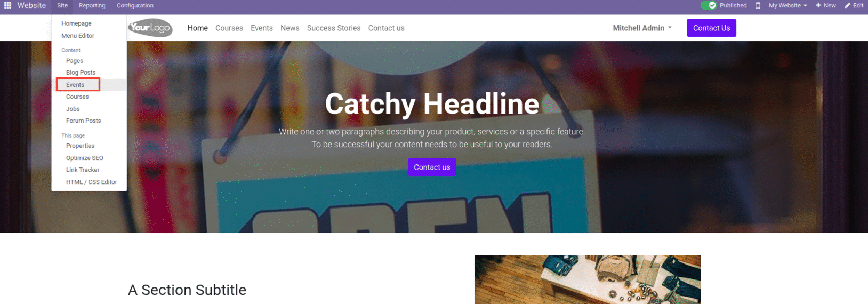Toggle the Published switch off
Image resolution: width=868 pixels, height=304 pixels.
coord(709,5)
